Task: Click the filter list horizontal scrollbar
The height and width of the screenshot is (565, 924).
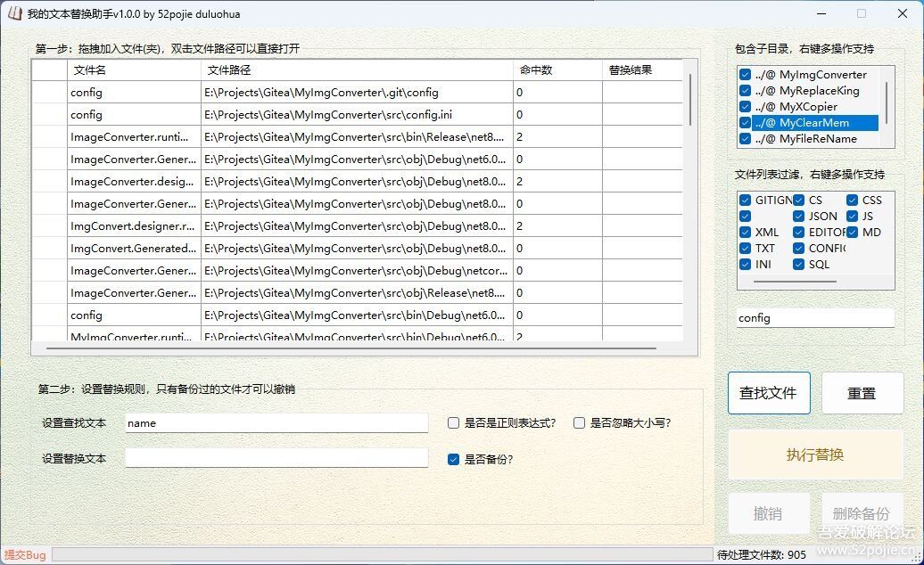Action: pos(795,282)
